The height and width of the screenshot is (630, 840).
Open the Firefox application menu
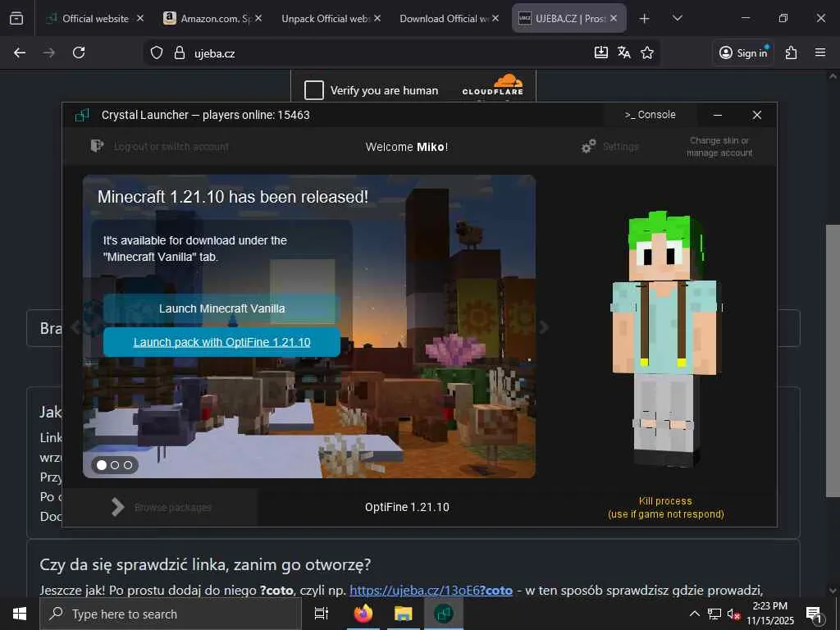[820, 52]
